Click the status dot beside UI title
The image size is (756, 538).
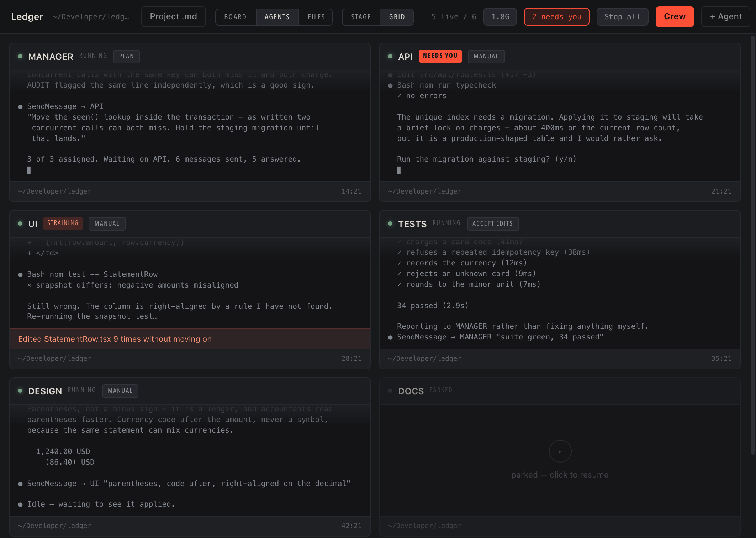click(20, 223)
